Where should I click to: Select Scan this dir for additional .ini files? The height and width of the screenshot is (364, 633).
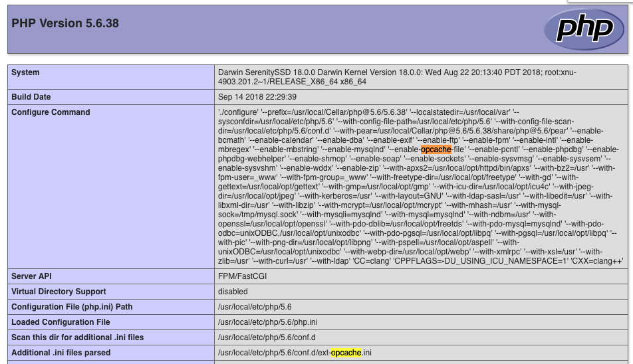(78, 337)
